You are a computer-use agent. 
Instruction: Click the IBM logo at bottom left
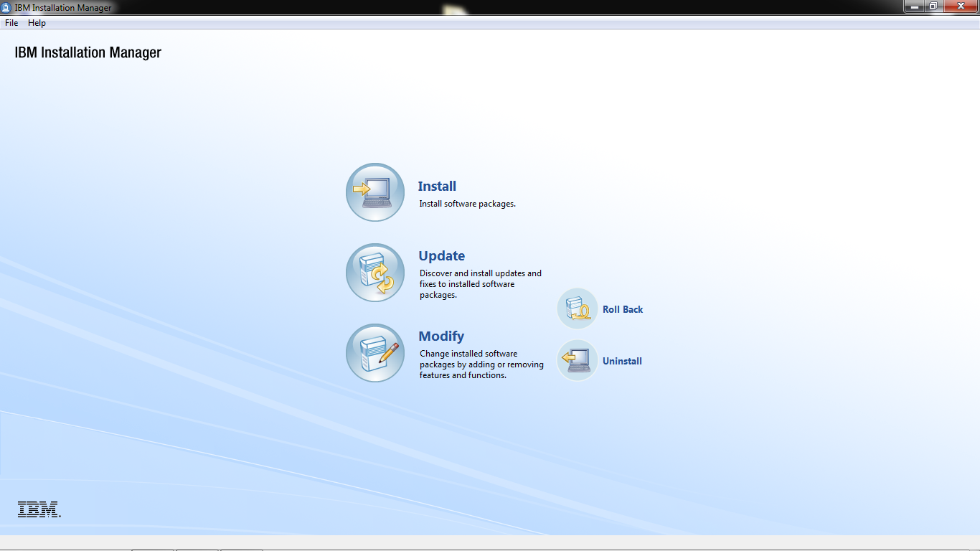(37, 511)
